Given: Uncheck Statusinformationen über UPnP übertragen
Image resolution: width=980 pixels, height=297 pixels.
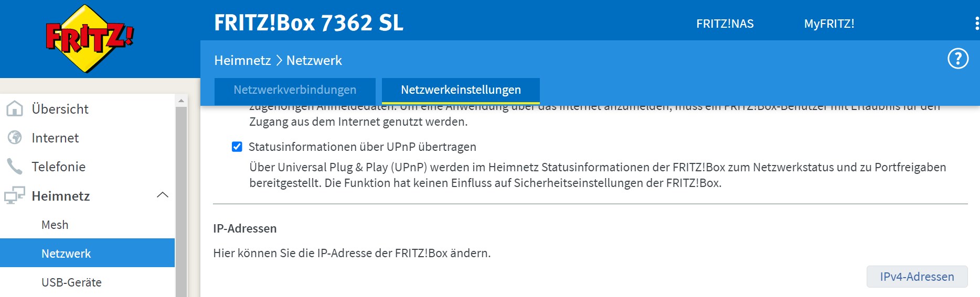Looking at the screenshot, I should tap(237, 147).
